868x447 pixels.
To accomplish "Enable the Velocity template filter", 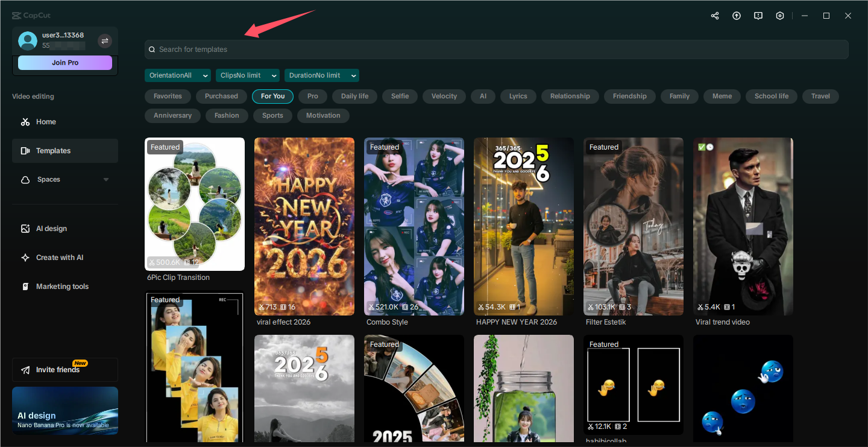I will pos(444,95).
